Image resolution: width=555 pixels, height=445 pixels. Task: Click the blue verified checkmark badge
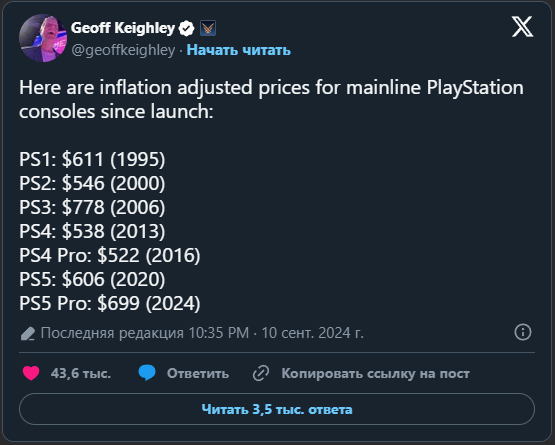pyautogui.click(x=186, y=28)
